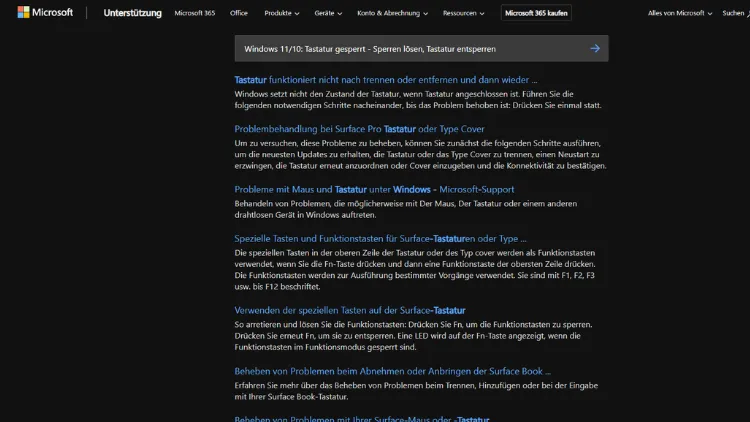The width and height of the screenshot is (750, 422).
Task: Open the Alles von Microsoft dropdown
Action: tap(680, 13)
